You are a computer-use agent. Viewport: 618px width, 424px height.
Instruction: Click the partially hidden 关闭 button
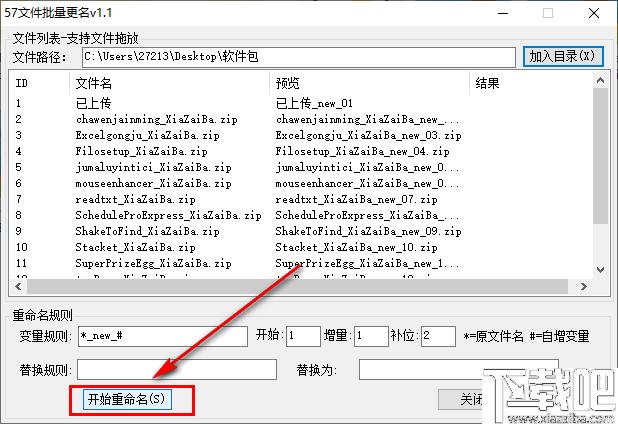tap(460, 399)
